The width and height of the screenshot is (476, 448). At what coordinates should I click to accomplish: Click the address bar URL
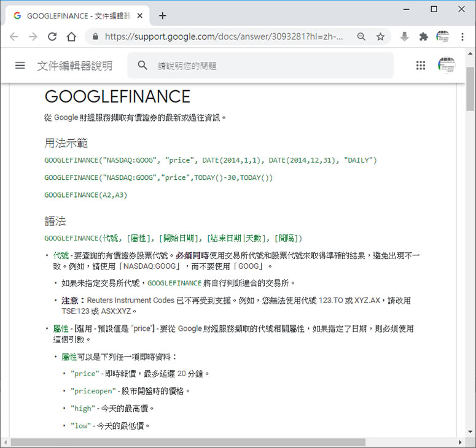click(224, 37)
